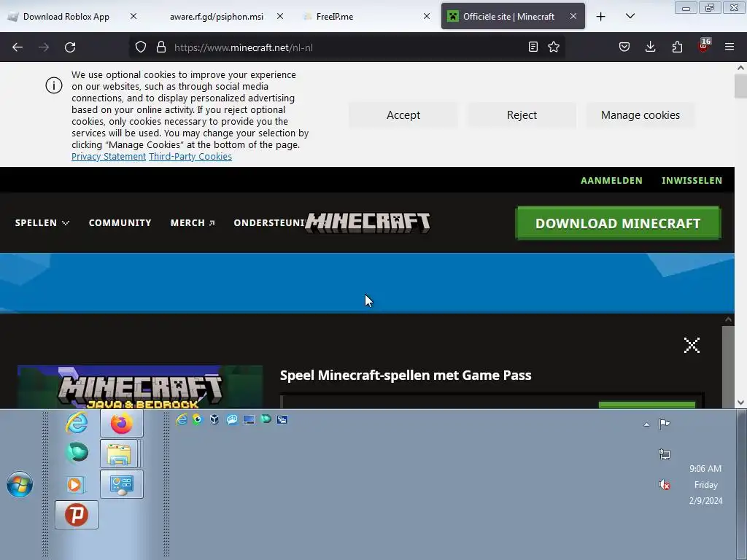Reject optional cookies

click(522, 115)
